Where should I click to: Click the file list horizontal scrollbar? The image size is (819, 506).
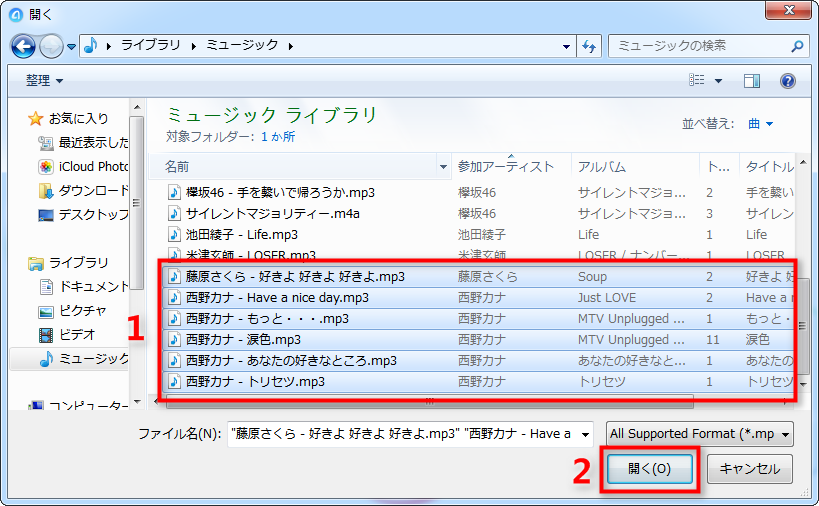(429, 401)
